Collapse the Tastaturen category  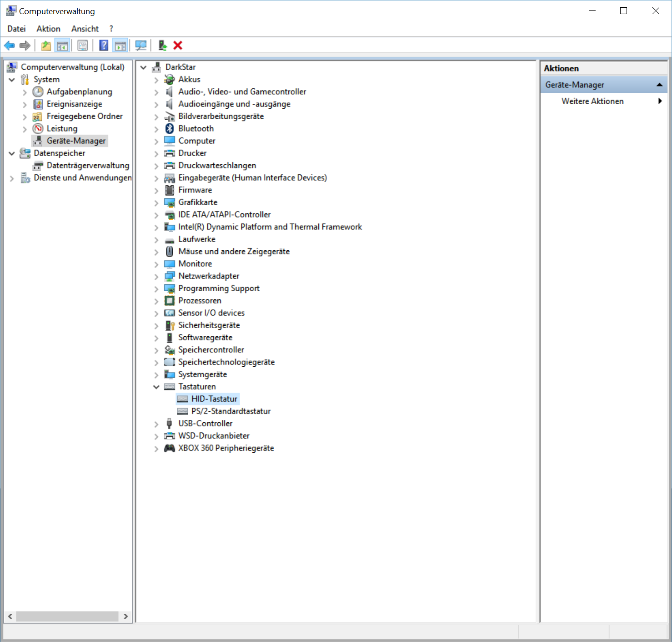point(156,387)
